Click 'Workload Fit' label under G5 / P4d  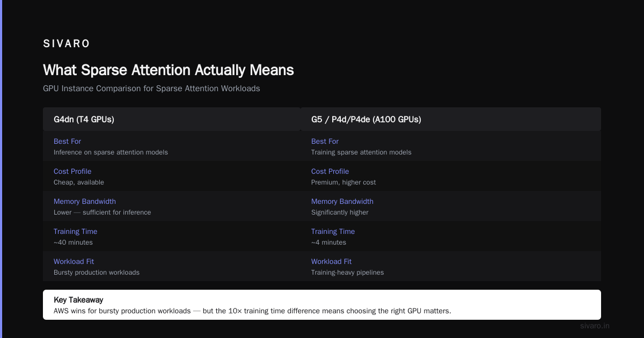point(331,261)
